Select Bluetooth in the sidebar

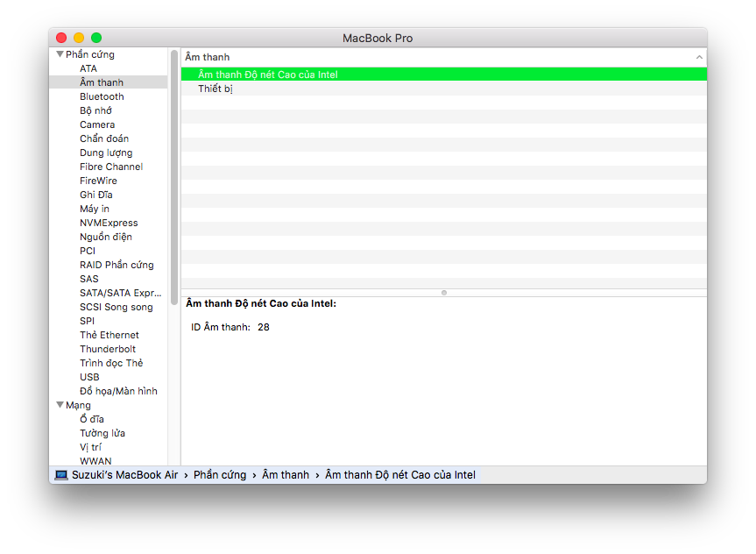(x=102, y=96)
